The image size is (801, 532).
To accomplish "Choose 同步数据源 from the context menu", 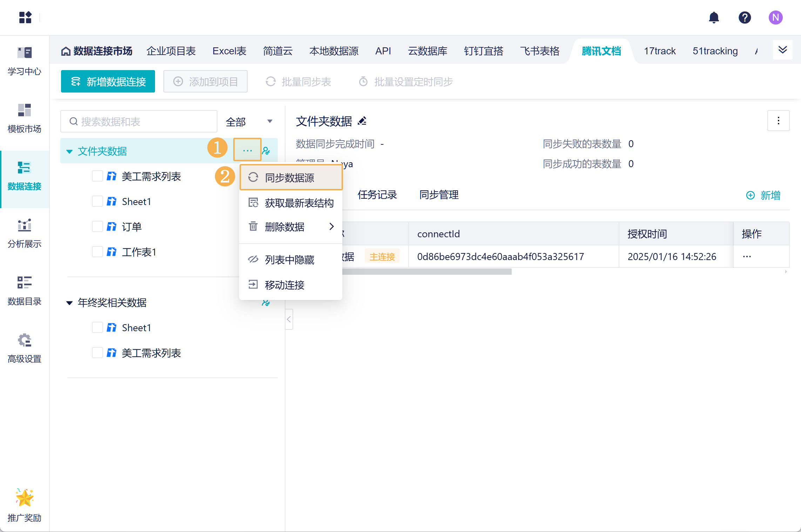I will (x=290, y=178).
